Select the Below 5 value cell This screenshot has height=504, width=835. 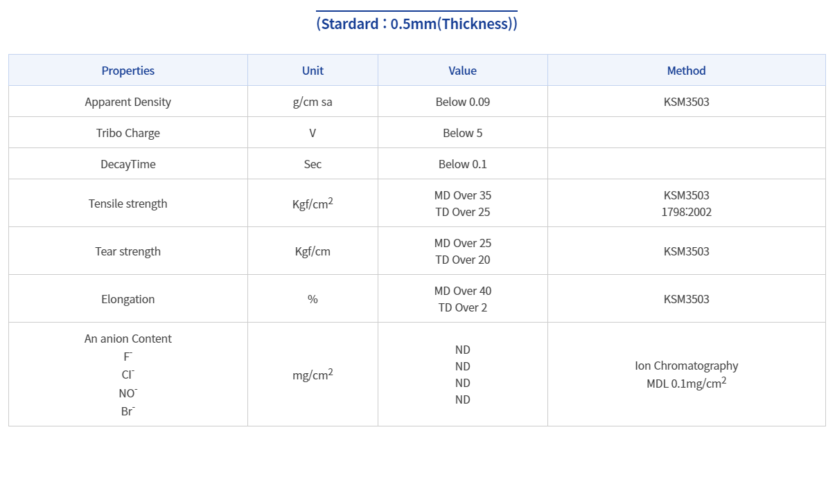(462, 133)
